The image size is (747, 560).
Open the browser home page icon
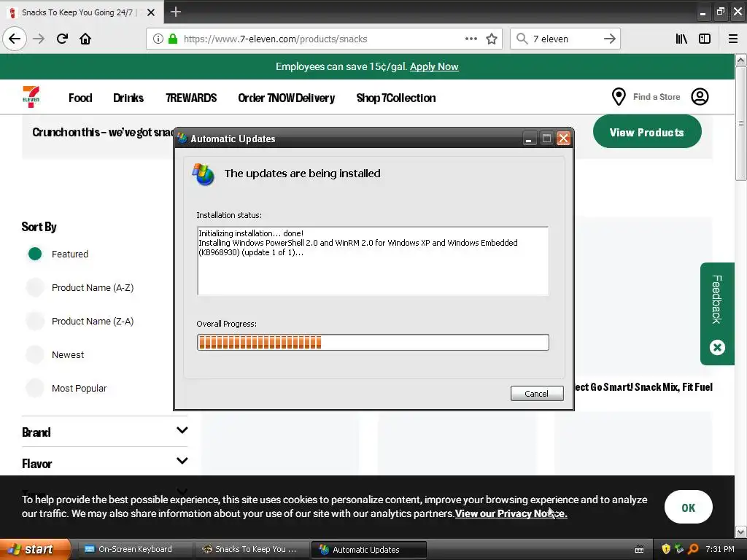[85, 39]
